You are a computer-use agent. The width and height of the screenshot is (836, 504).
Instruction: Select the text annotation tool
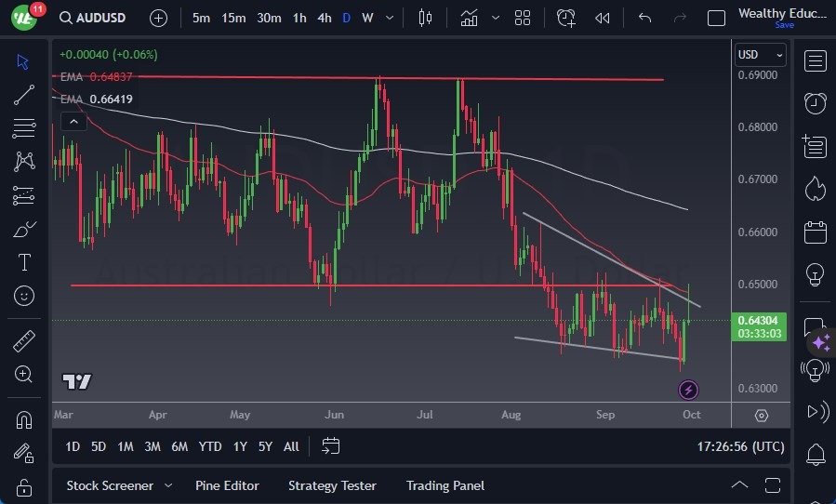pyautogui.click(x=24, y=262)
